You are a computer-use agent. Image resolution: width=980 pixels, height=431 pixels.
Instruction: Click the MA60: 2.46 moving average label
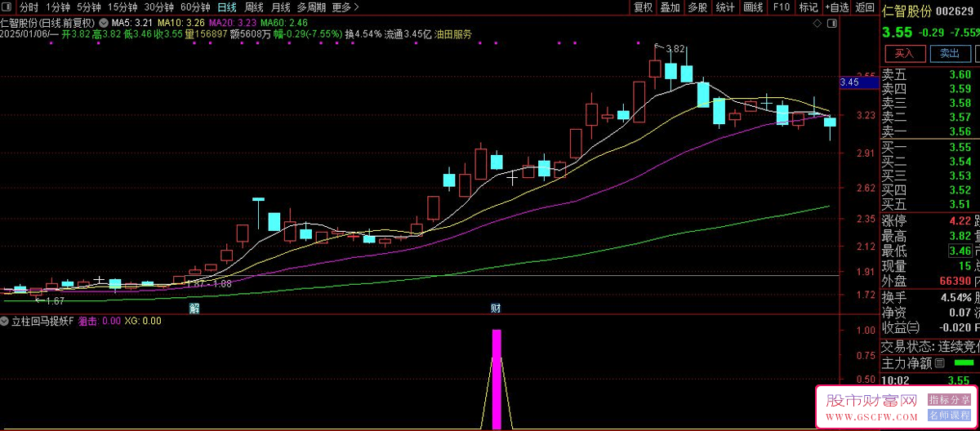284,23
